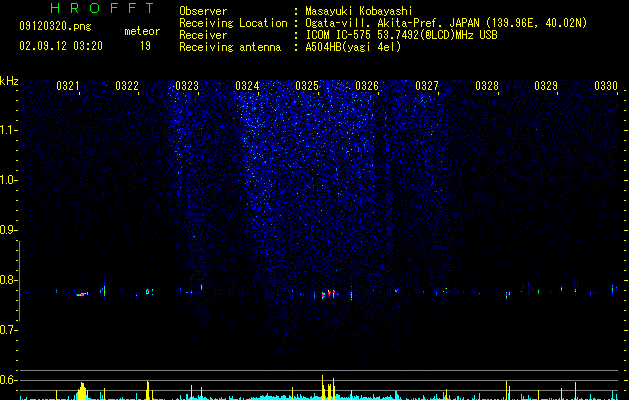Click the 0327 time marker

click(x=427, y=86)
